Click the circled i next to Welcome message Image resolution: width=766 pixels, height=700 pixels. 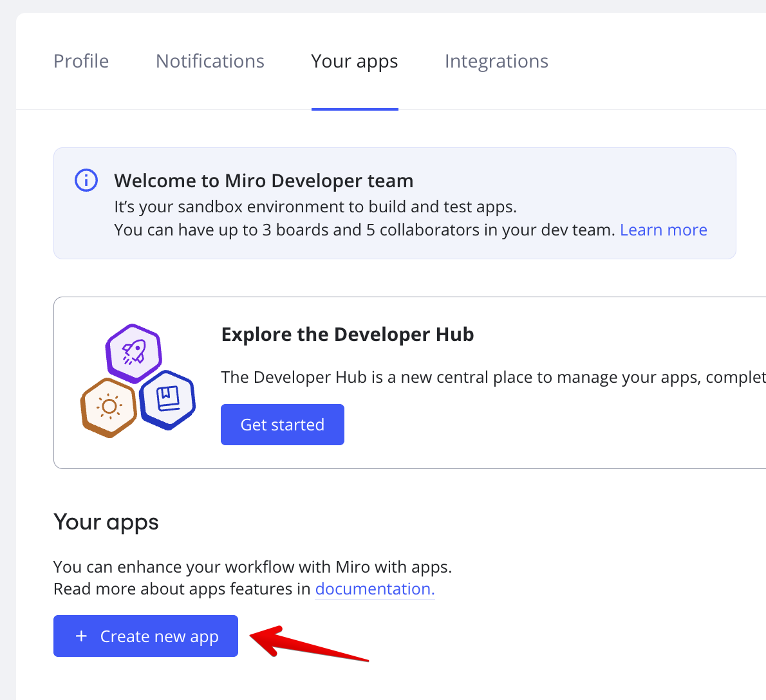86,180
